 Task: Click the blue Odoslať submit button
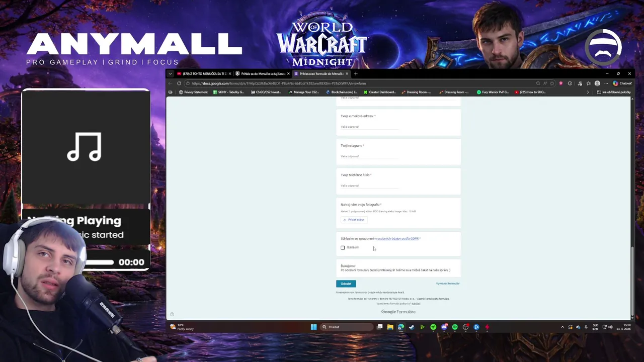coord(346,284)
